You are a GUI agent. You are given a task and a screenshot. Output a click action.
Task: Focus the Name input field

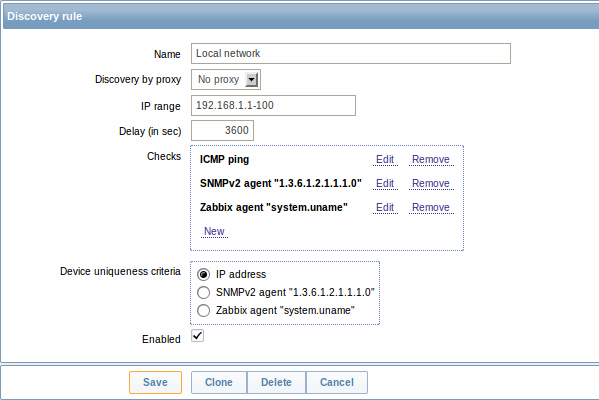pyautogui.click(x=351, y=53)
